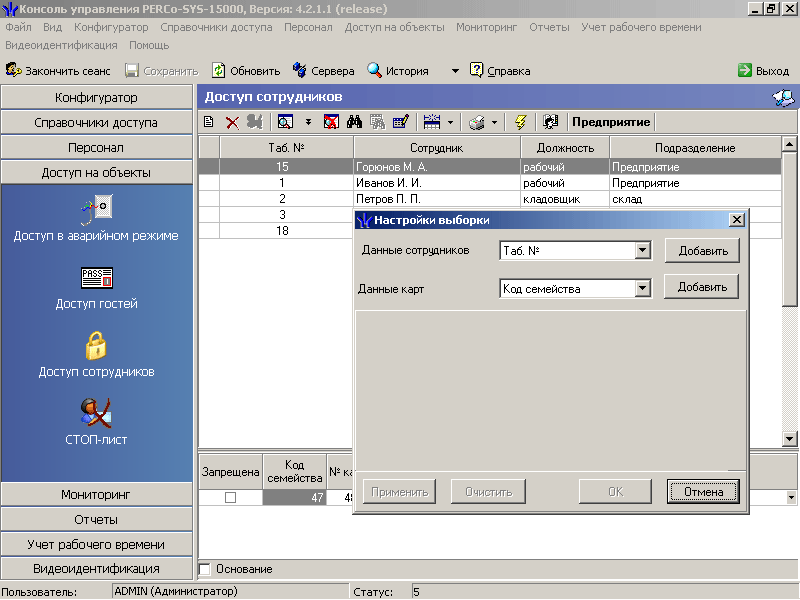Click the yellow lightning bolt icon

point(520,122)
